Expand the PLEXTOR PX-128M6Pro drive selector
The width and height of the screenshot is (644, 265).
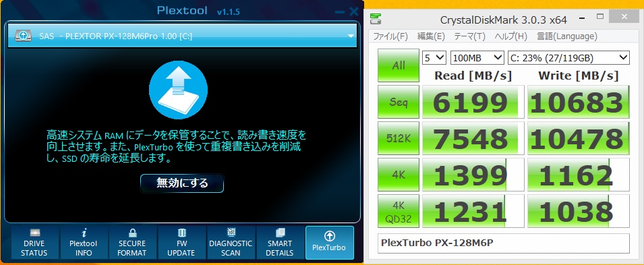182,36
